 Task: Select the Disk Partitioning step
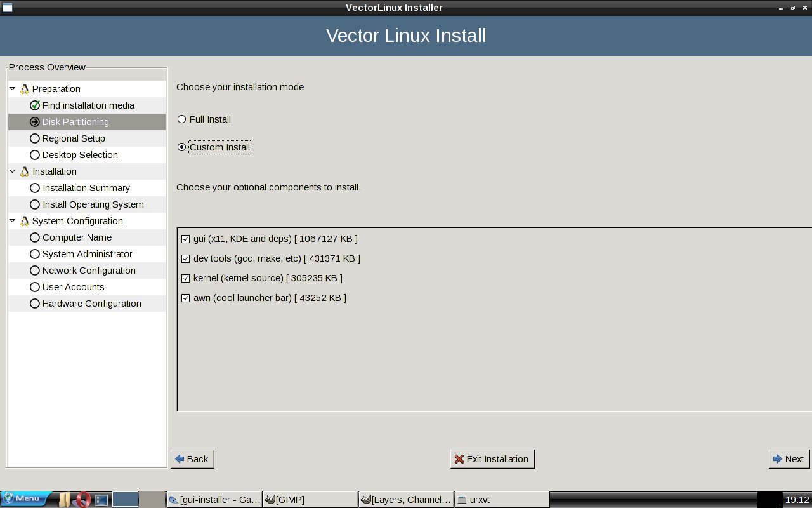click(87, 122)
